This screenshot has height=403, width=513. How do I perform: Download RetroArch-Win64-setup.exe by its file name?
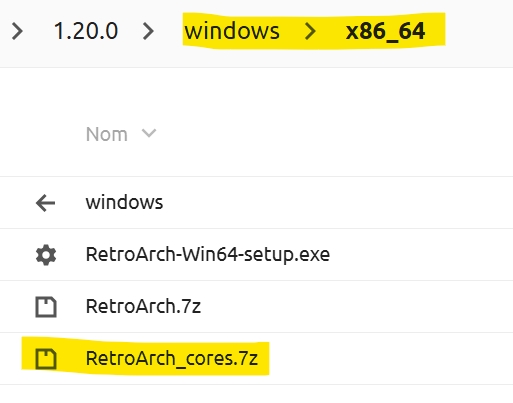coord(208,254)
